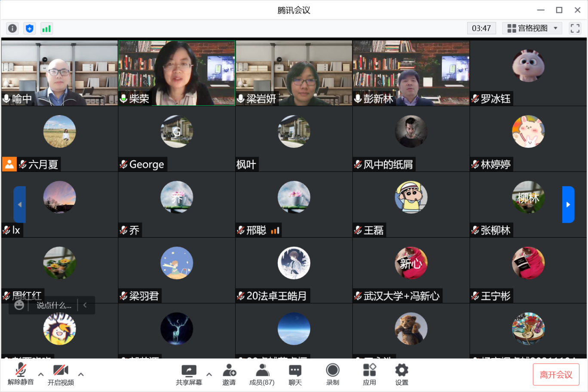This screenshot has width=588, height=392.
Task: Expand share screen options arrow
Action: 209,374
